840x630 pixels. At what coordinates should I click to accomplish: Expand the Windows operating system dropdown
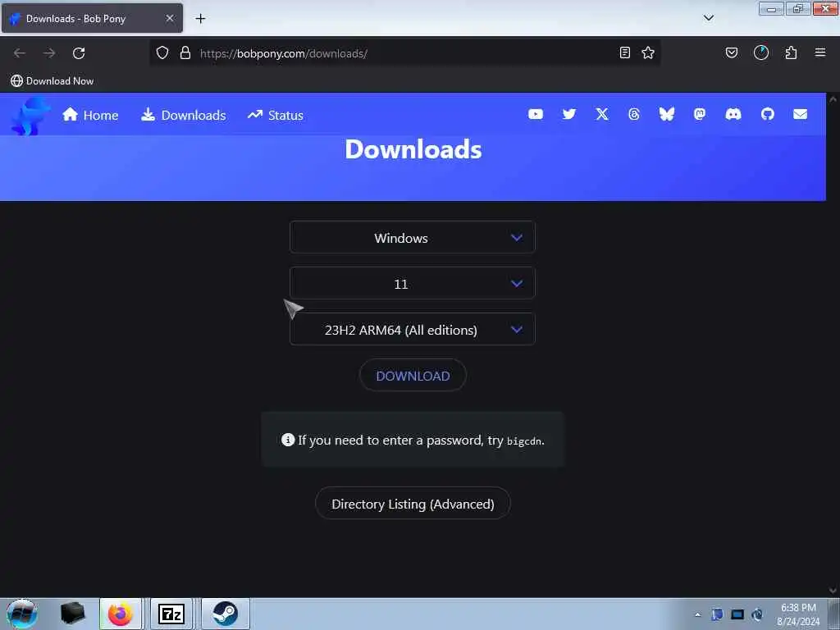413,237
